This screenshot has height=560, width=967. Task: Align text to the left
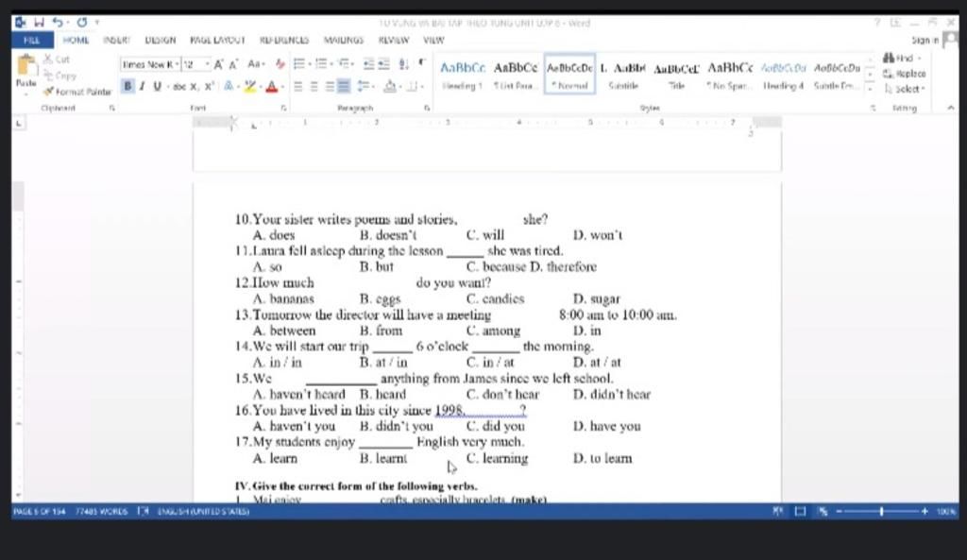point(297,86)
